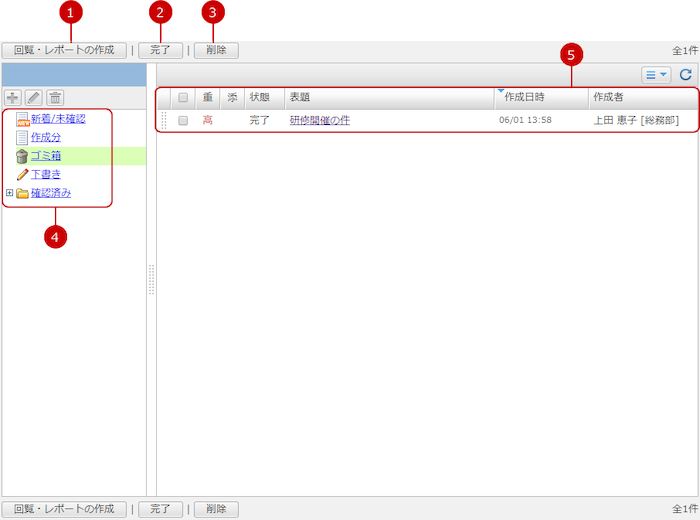Click the pane splitter handle dots
Image resolution: width=700 pixels, height=520 pixels.
coord(151,279)
